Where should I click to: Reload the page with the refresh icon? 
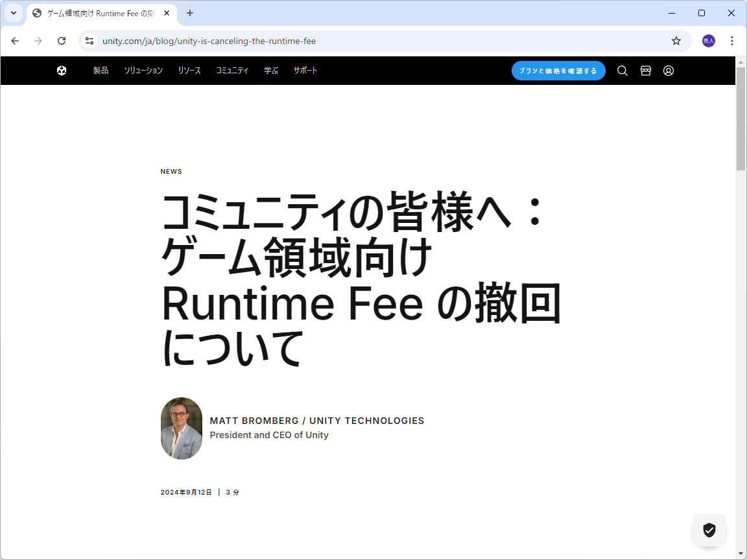point(62,40)
